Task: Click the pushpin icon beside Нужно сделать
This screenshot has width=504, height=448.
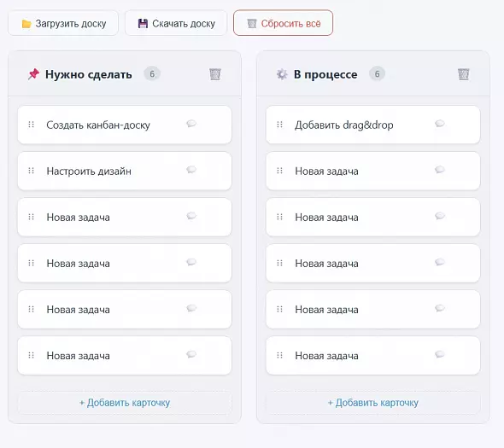Action: tap(33, 74)
